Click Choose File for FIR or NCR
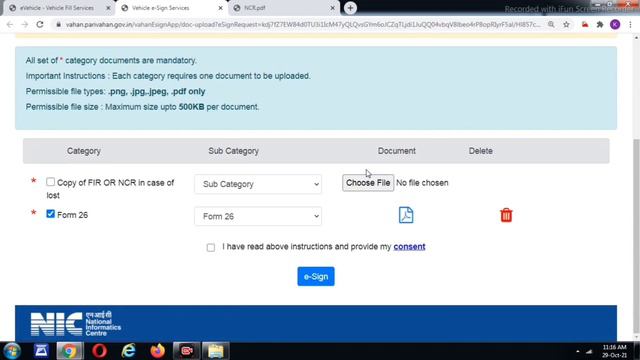This screenshot has height=360, width=640. coord(368,183)
